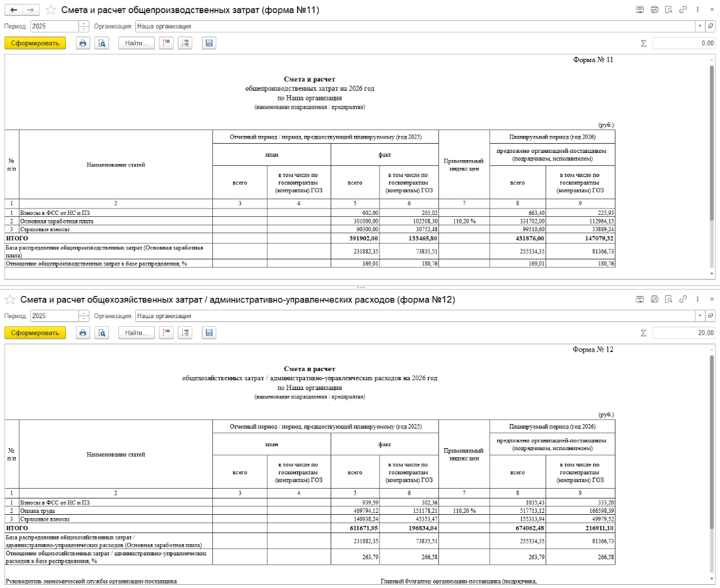The image size is (720, 588).
Task: Adjust Период spinner in form №12
Action: point(84,316)
